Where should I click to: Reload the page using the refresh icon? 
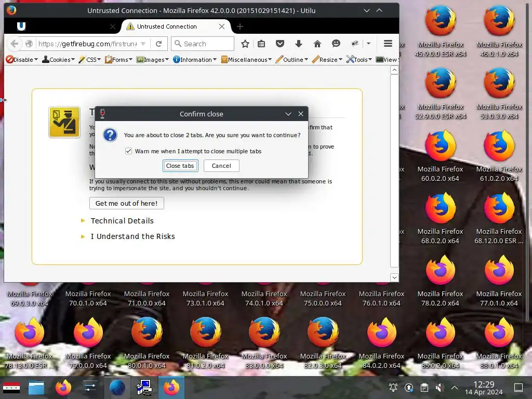click(x=158, y=44)
